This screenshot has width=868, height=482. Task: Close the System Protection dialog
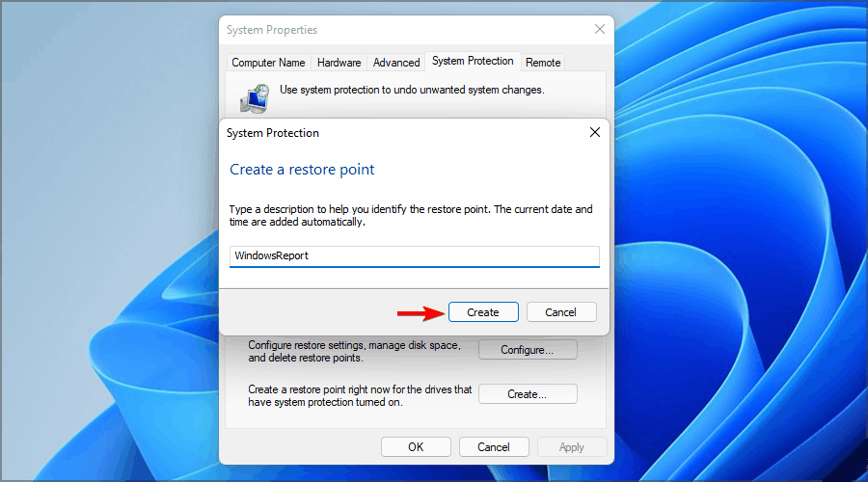(x=594, y=132)
